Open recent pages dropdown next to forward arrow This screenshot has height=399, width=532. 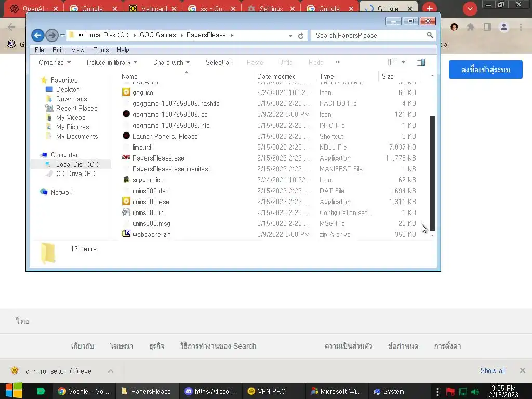[x=62, y=35]
